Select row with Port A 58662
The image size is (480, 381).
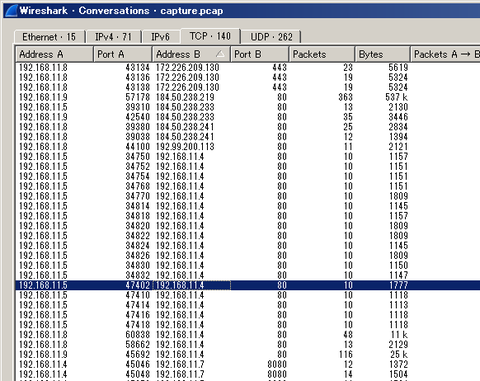pyautogui.click(x=248, y=345)
